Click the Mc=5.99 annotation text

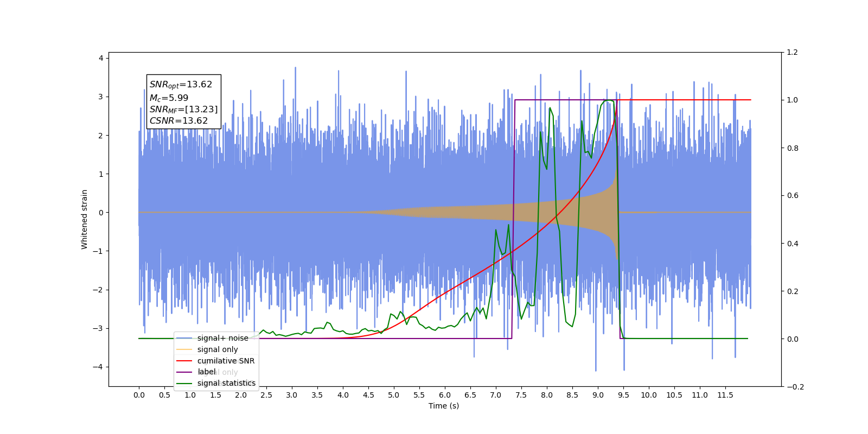pos(169,98)
